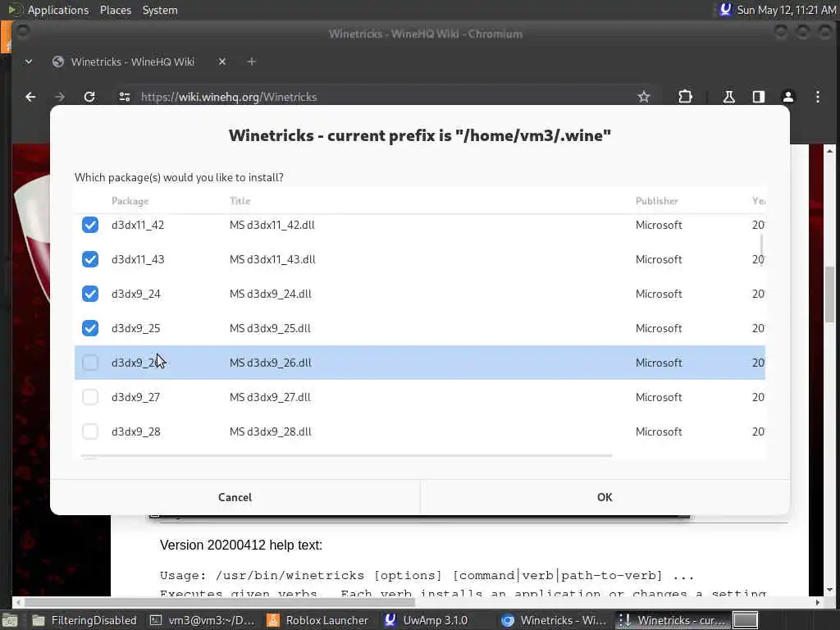The width and height of the screenshot is (840, 630).
Task: Switch to Winetricks dialog taskbar entry
Action: [x=671, y=620]
